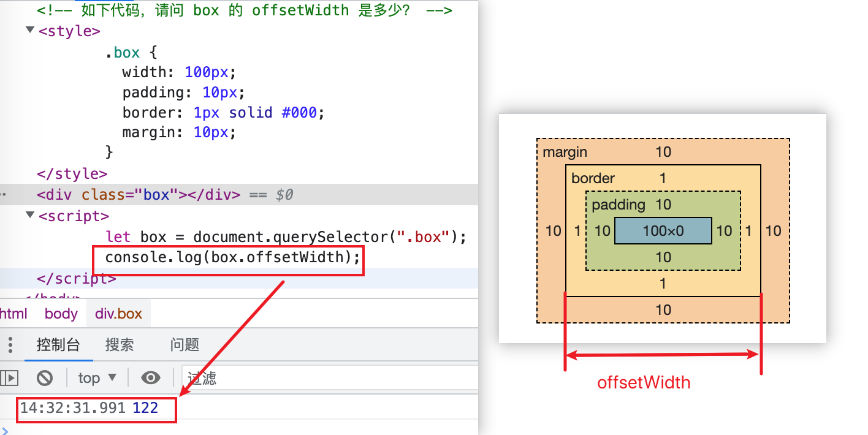The height and width of the screenshot is (435, 868).
Task: Collapse the script element node
Action: point(31,216)
